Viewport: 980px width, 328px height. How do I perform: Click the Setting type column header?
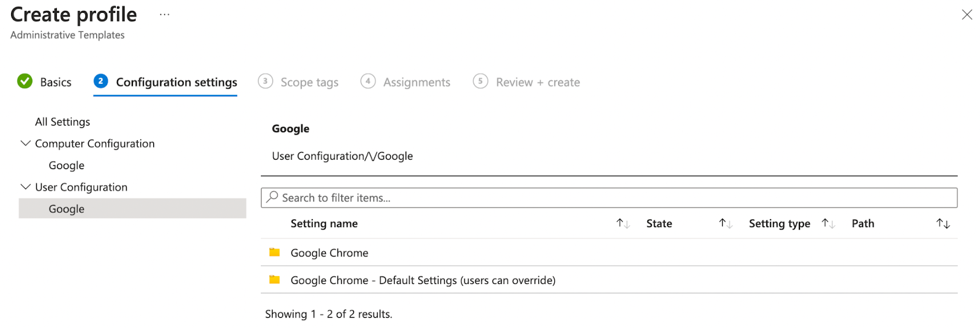click(x=779, y=223)
